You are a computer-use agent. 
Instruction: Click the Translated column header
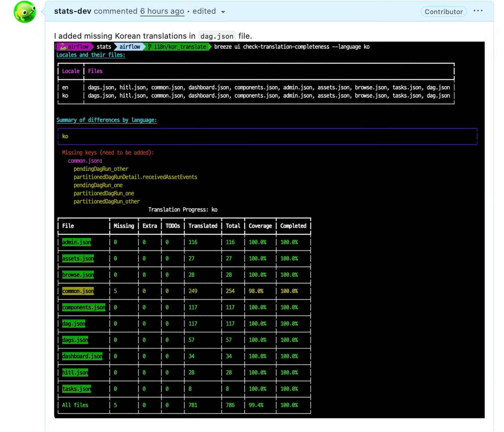203,226
